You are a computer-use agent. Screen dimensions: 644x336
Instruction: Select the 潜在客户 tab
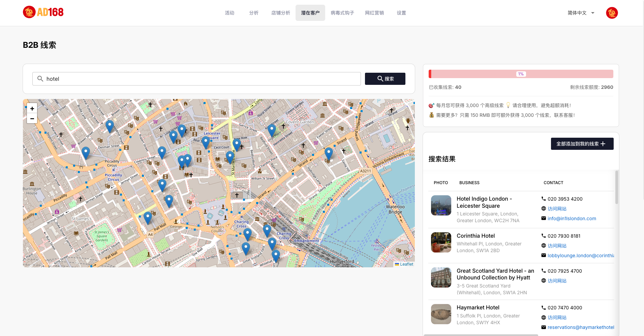point(310,13)
